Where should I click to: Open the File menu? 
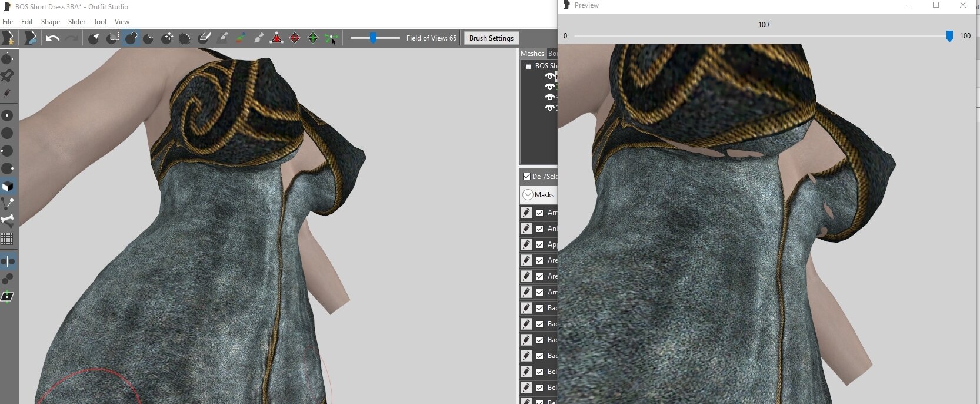coord(8,21)
